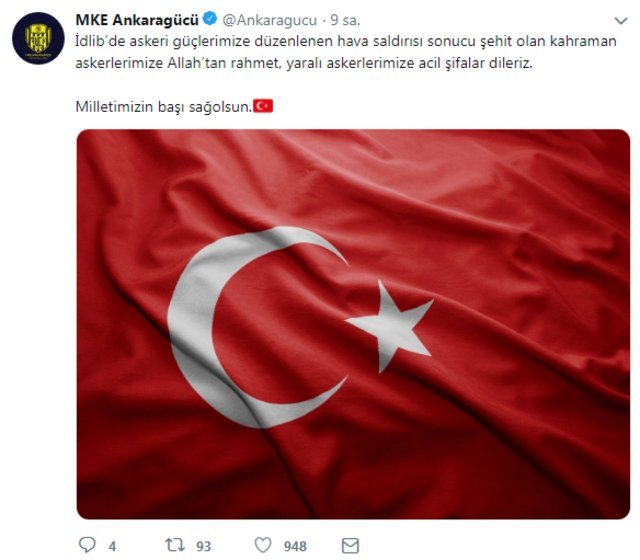This screenshot has width=640, height=560.
Task: Expand the tweet options chevron menu
Action: click(621, 20)
